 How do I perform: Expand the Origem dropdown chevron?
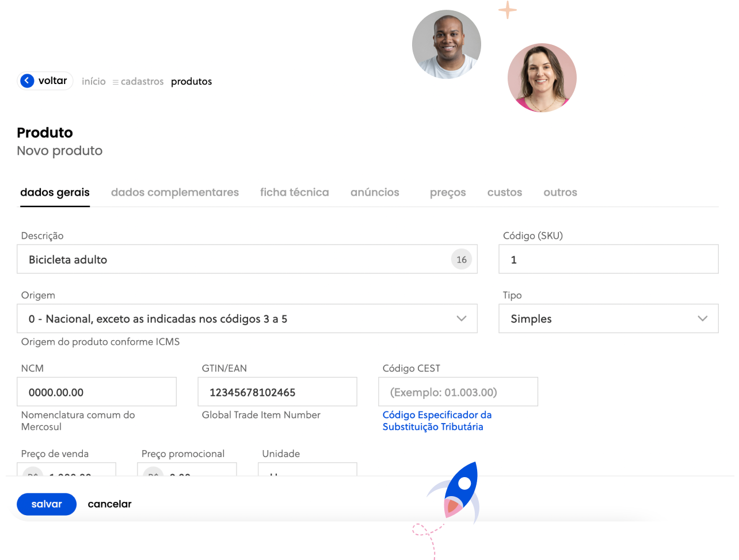point(461,319)
